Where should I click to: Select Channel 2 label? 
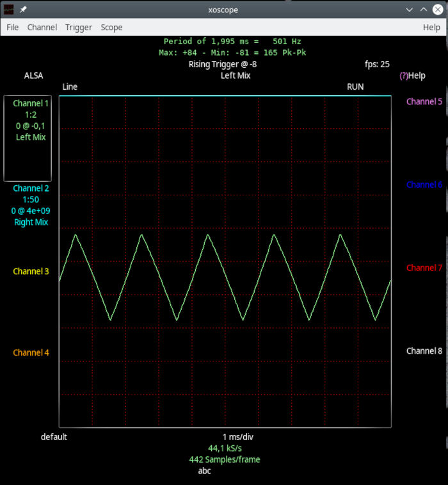(x=31, y=188)
